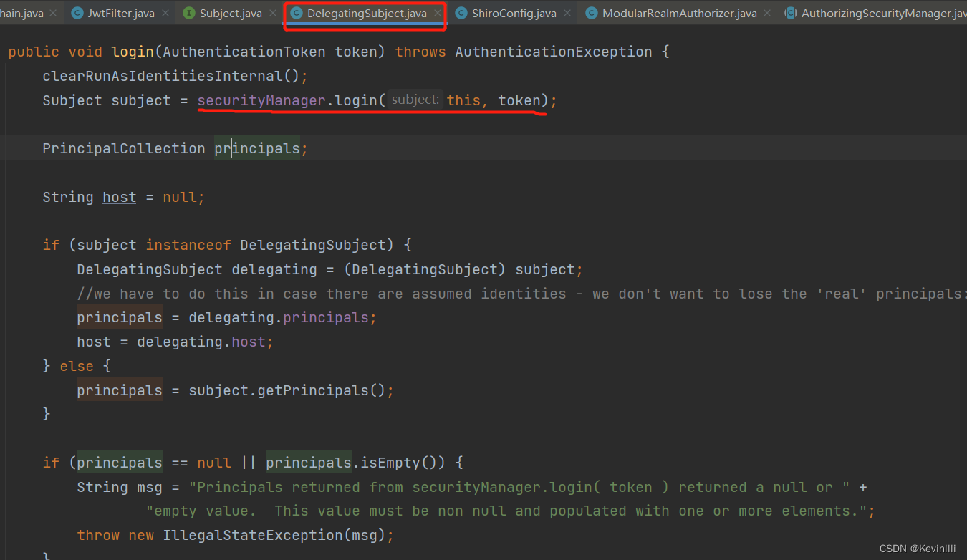The image size is (967, 560).
Task: Click the 'subject:' parameter hint in login call
Action: [415, 100]
